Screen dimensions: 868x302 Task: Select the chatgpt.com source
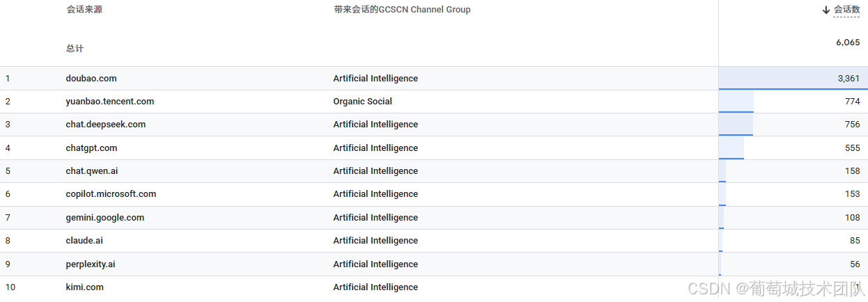coord(91,148)
